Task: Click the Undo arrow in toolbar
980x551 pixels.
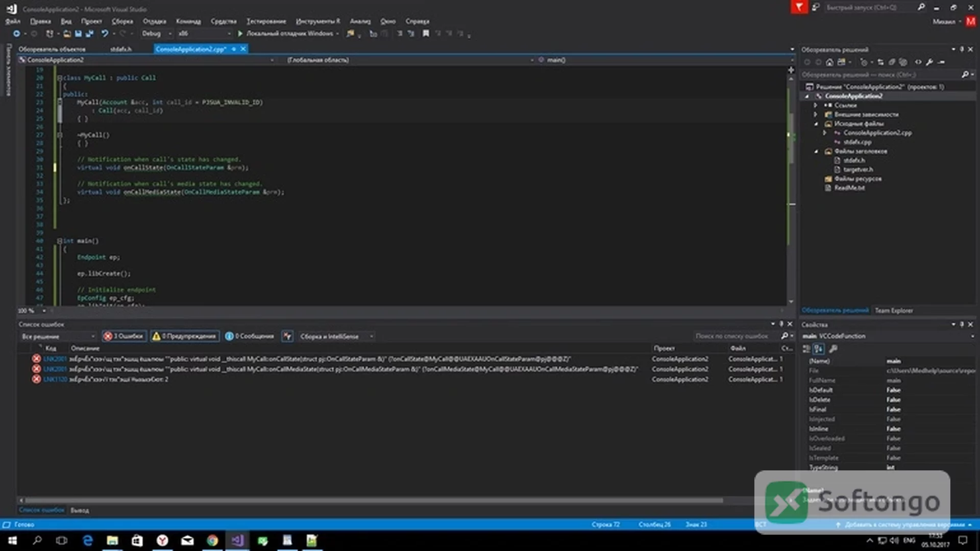Action: point(105,34)
